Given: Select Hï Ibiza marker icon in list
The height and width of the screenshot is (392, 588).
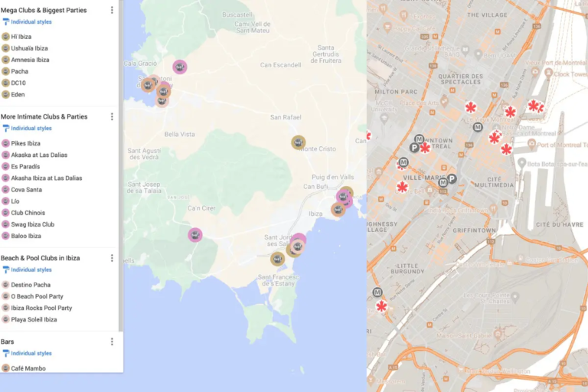Looking at the screenshot, I should [x=5, y=37].
